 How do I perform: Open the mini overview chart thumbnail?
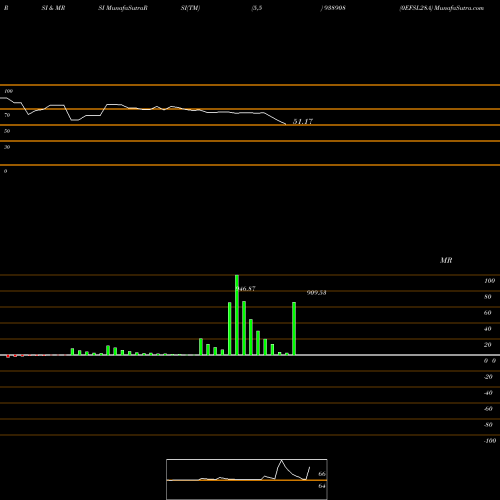(x=247, y=479)
